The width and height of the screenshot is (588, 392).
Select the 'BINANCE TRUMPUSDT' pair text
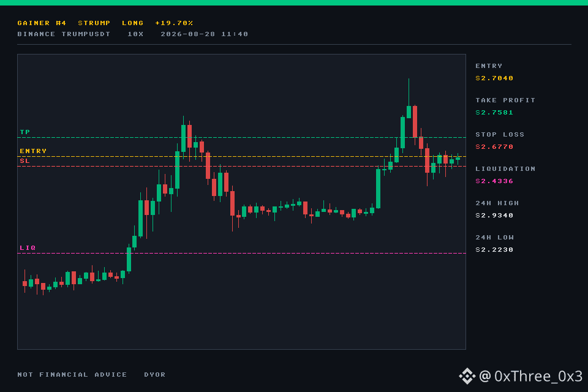[x=64, y=34]
